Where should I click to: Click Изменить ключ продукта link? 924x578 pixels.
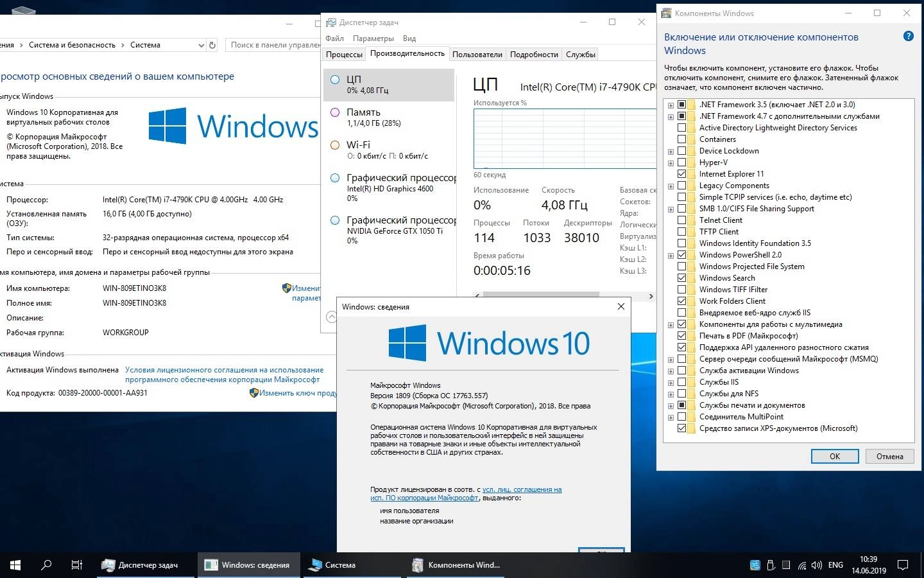point(298,393)
